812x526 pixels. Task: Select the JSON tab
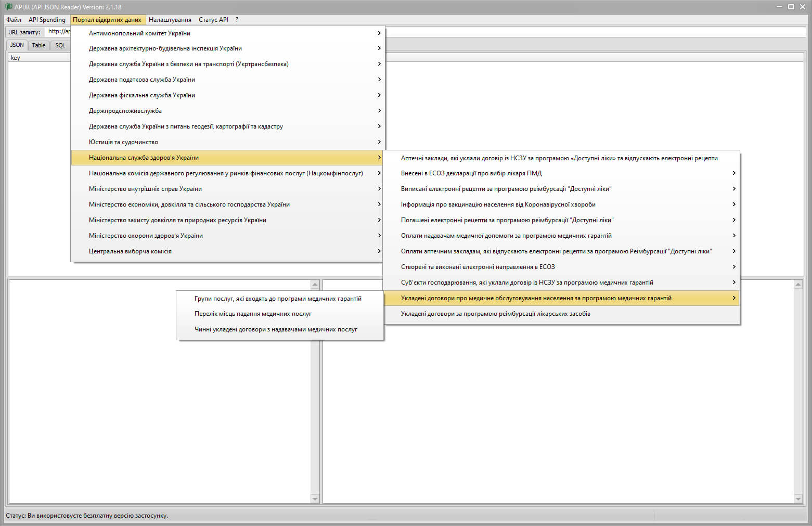click(x=17, y=45)
